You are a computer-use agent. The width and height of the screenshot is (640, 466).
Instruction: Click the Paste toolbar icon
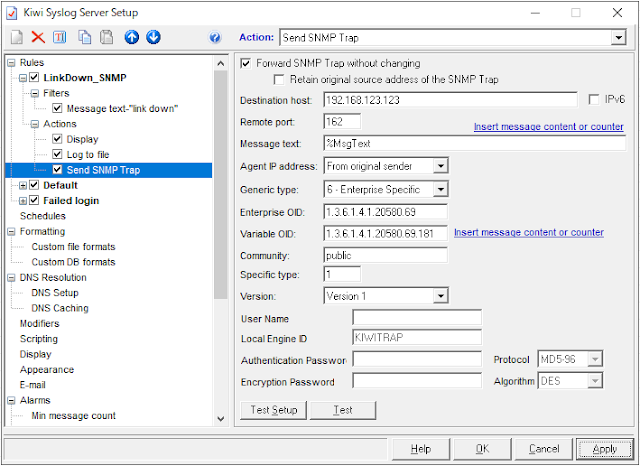pyautogui.click(x=107, y=37)
